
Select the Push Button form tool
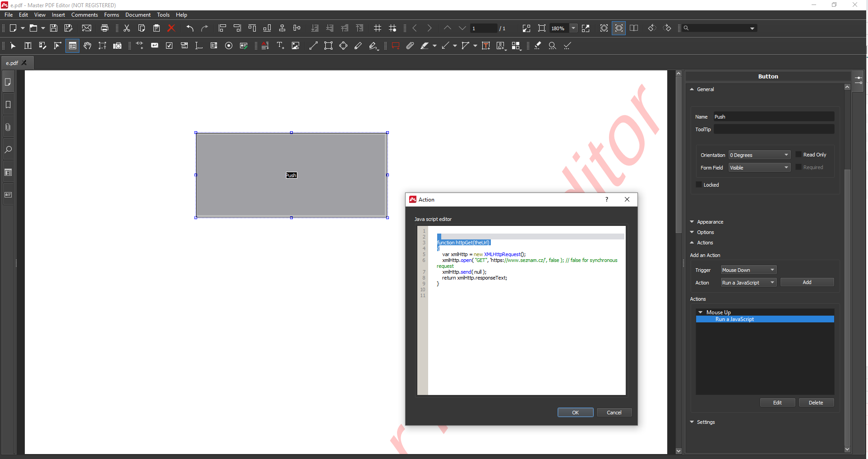154,46
